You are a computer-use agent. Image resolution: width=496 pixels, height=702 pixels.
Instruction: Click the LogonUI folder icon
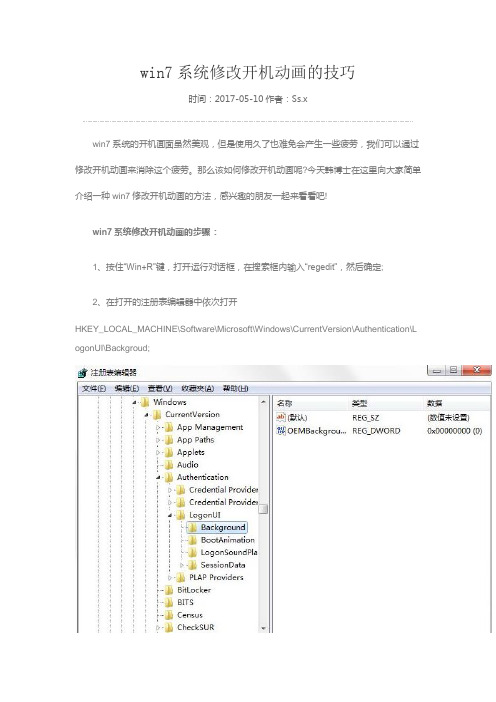pos(181,515)
